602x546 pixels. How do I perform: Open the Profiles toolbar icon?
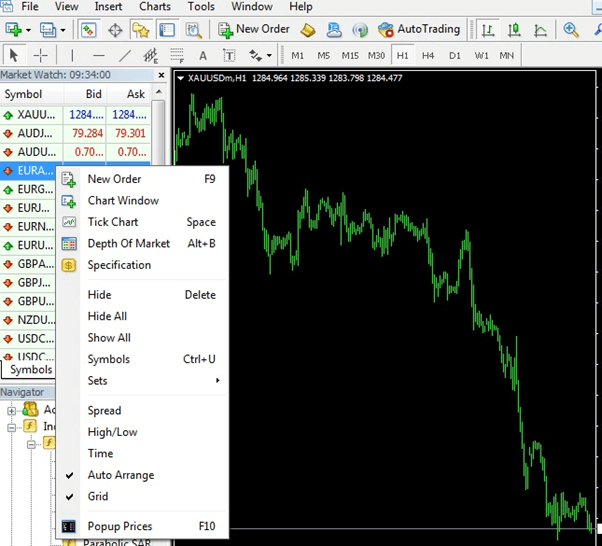tap(48, 30)
